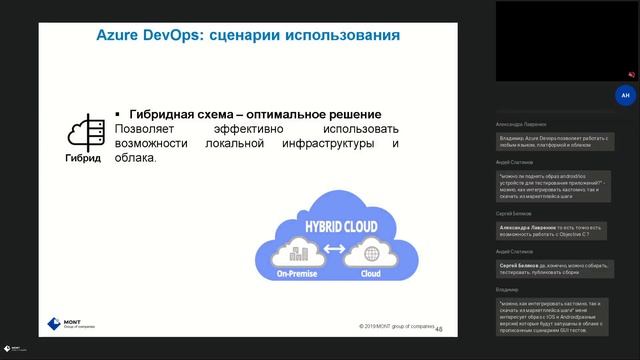The height and width of the screenshot is (360, 640).
Task: Click the AH participant avatar
Action: [625, 95]
